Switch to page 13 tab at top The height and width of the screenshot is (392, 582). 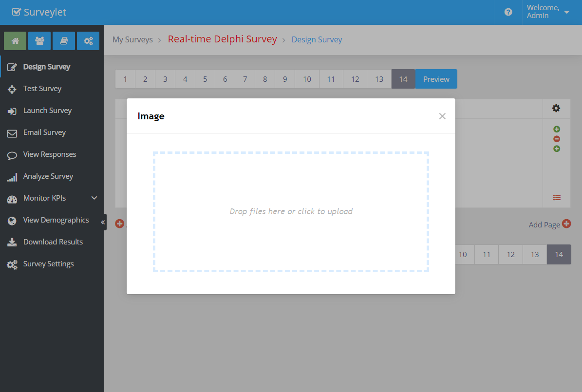click(379, 79)
